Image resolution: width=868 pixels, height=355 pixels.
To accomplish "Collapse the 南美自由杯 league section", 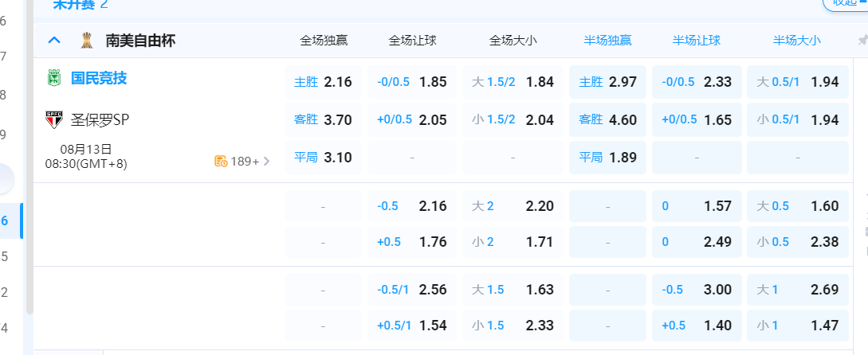I will pyautogui.click(x=54, y=40).
